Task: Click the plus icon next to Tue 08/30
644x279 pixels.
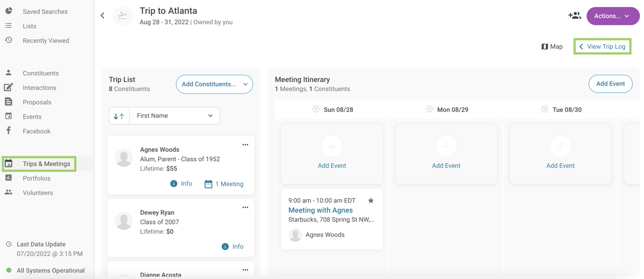Action: click(x=545, y=109)
